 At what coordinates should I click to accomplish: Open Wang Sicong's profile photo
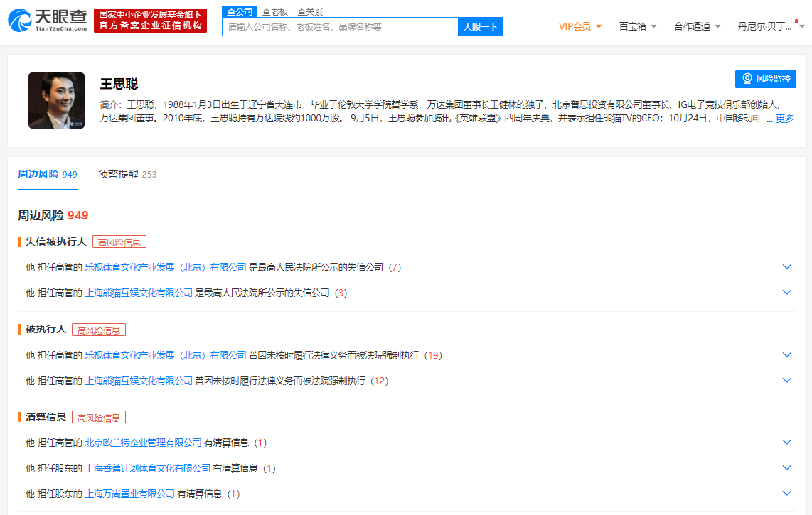coord(56,100)
